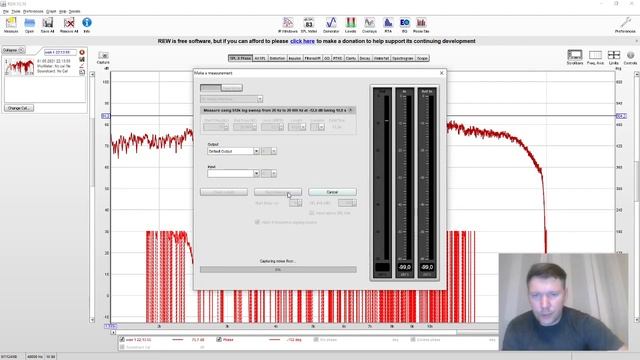
Task: Toggle first measurement trace checkbox in legend
Action: coord(122,339)
